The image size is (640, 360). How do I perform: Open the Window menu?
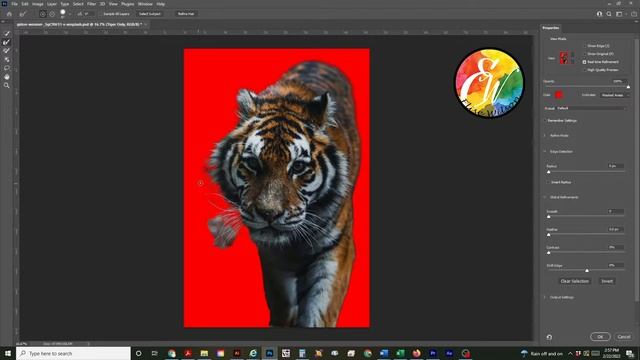tap(145, 4)
